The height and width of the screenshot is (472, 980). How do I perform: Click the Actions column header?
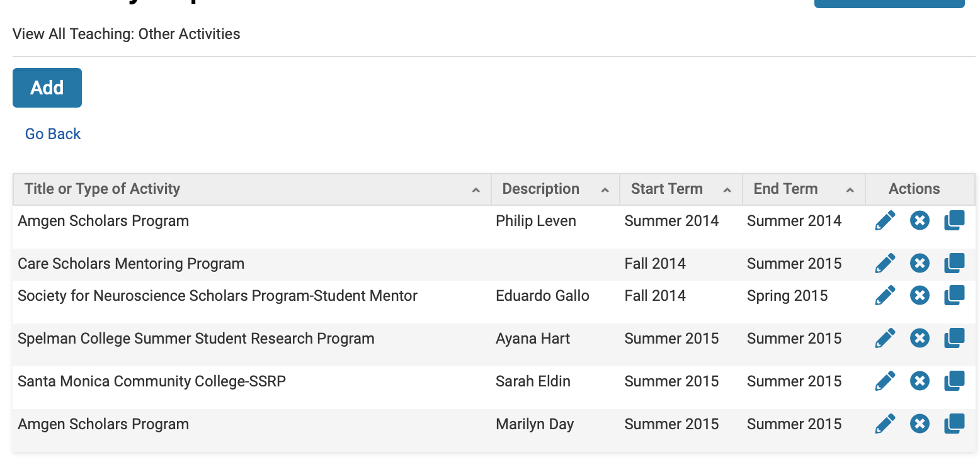[x=914, y=189]
